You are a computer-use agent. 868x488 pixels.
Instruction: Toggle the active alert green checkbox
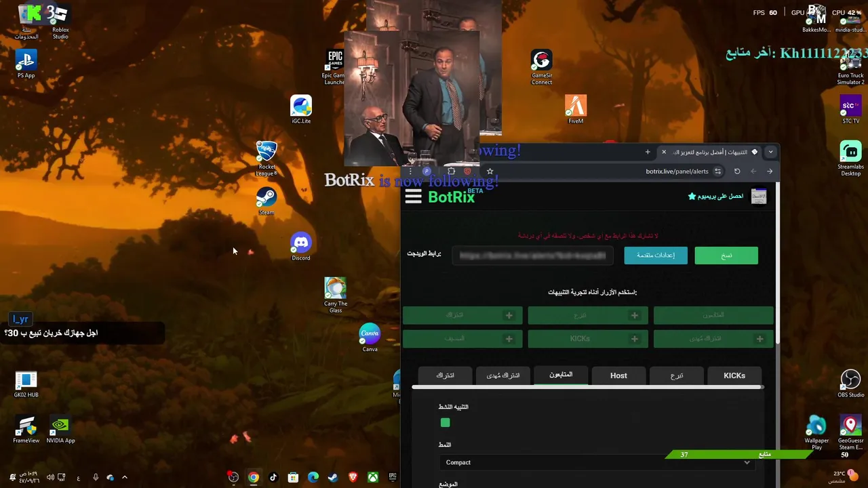tap(445, 422)
